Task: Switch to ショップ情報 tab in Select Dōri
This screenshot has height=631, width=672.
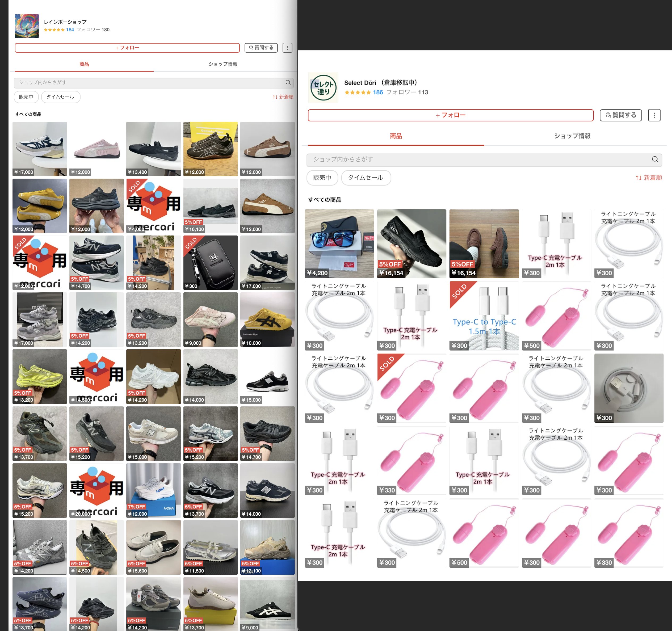Action: (x=572, y=136)
